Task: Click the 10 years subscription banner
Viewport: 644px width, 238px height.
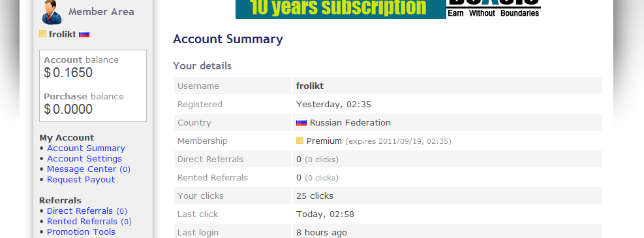Action: click(341, 9)
